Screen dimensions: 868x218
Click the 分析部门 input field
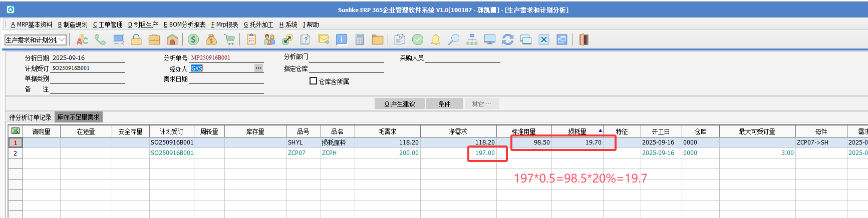(x=346, y=57)
